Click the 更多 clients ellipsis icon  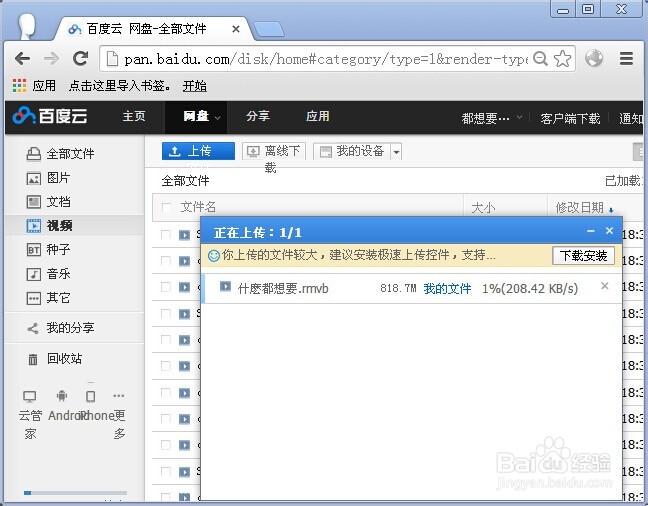point(119,396)
